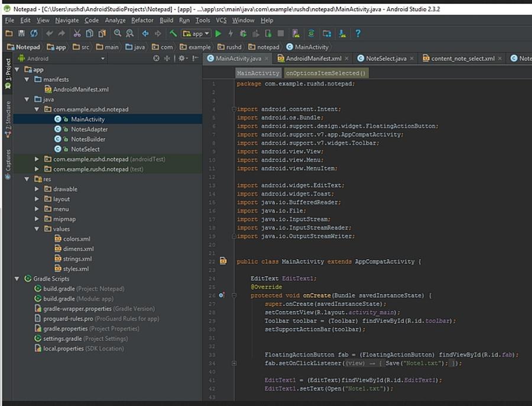Open the Project panel gear settings
Viewport: 532px width, 406px height.
click(183, 59)
